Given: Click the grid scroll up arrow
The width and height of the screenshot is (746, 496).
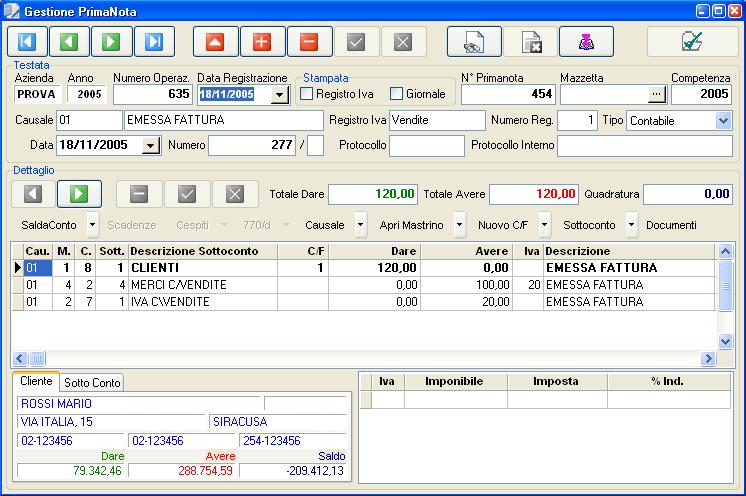Looking at the screenshot, I should click(x=725, y=251).
